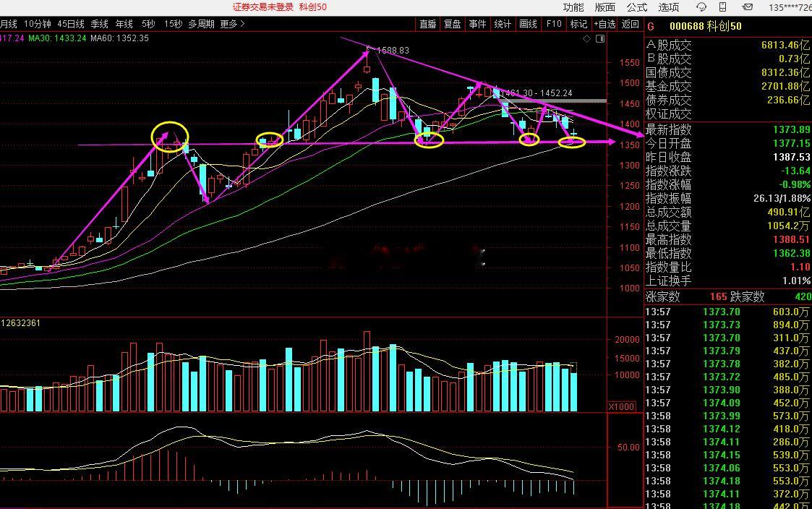
Task: Open the 公式 menu
Action: point(636,7)
